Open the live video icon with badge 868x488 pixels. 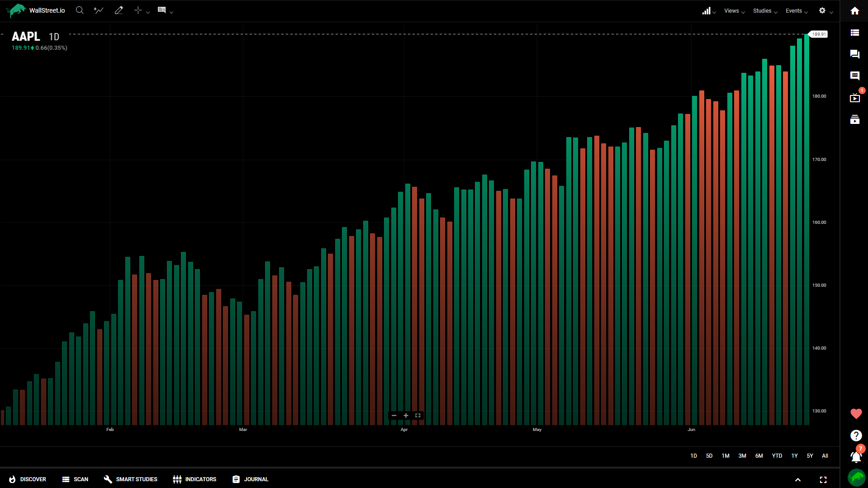(x=854, y=98)
